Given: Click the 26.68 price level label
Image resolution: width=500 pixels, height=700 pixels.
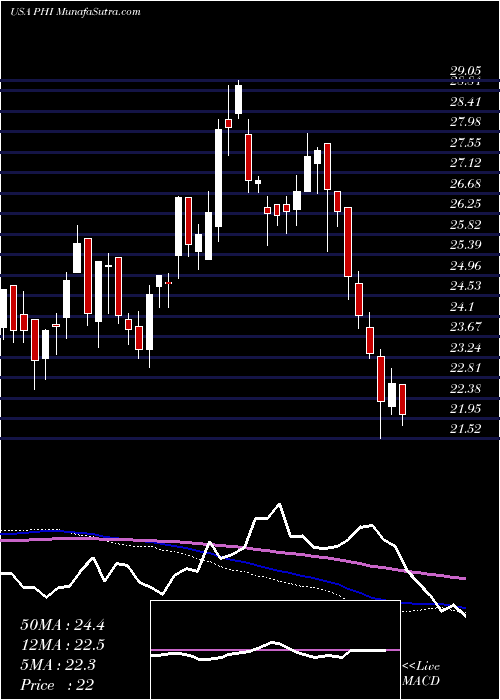Looking at the screenshot, I should 465,183.
